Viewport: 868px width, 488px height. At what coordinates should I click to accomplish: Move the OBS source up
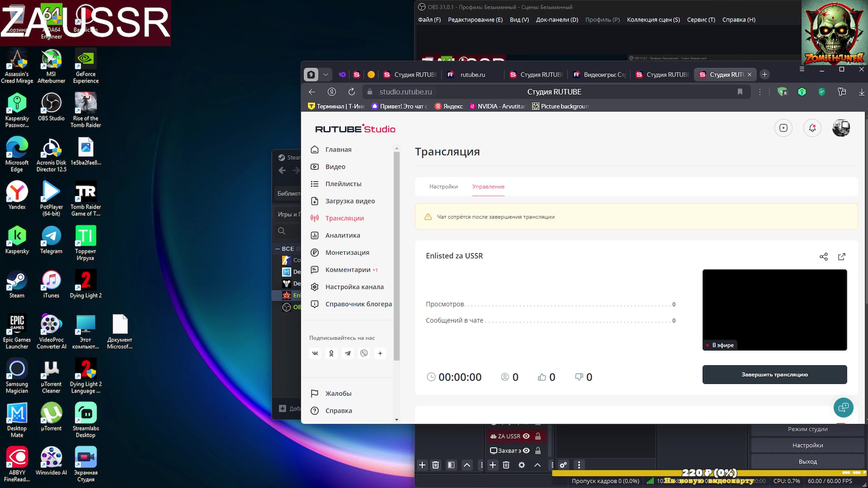pos(538,465)
